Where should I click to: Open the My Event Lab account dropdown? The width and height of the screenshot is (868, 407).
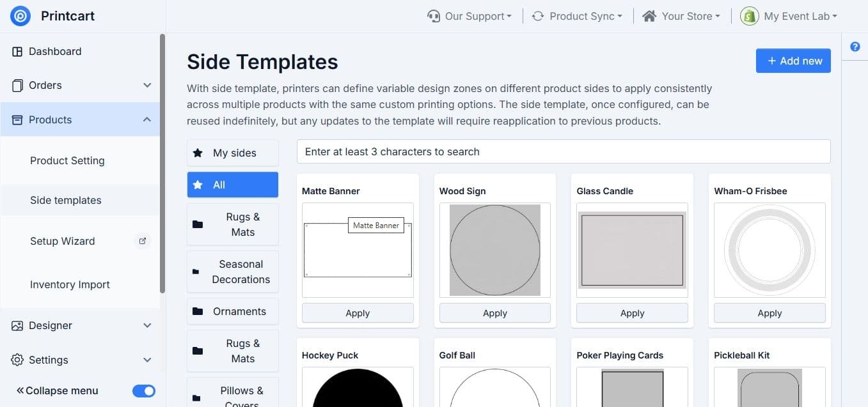(x=789, y=16)
